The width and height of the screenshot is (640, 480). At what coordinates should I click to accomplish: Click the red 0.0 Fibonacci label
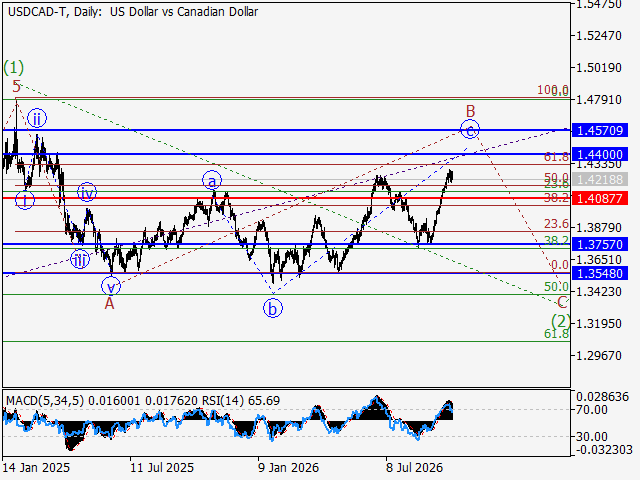[x=560, y=265]
